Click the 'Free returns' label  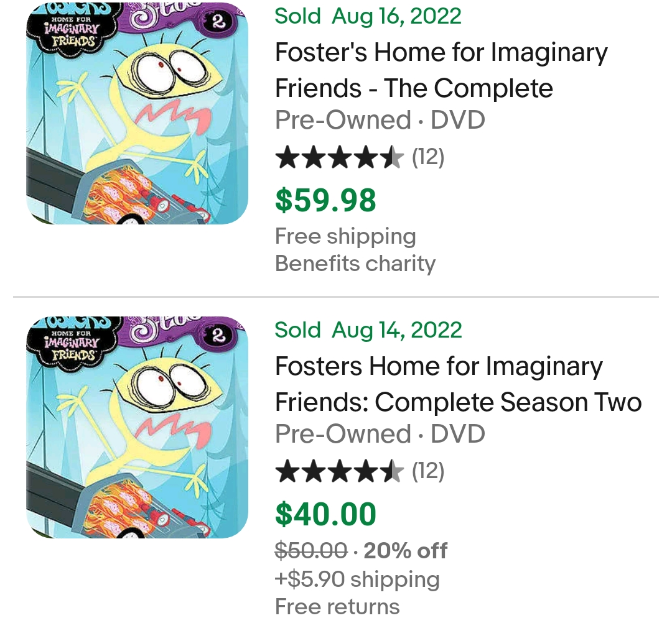point(337,606)
